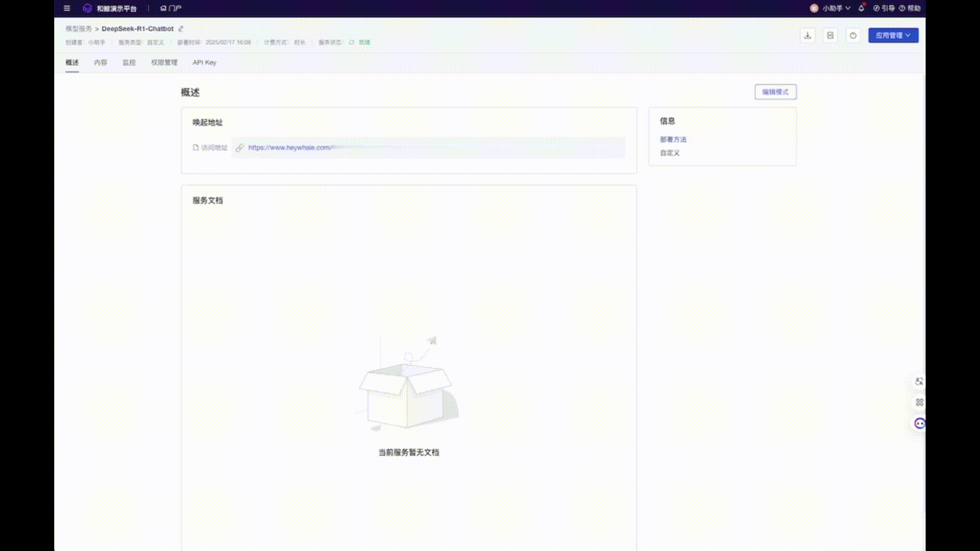Switch to the 监控 tab

[x=129, y=62]
